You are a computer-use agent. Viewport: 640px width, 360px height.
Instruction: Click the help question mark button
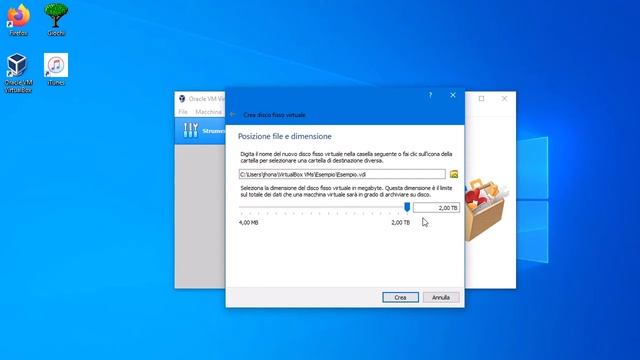click(x=430, y=95)
